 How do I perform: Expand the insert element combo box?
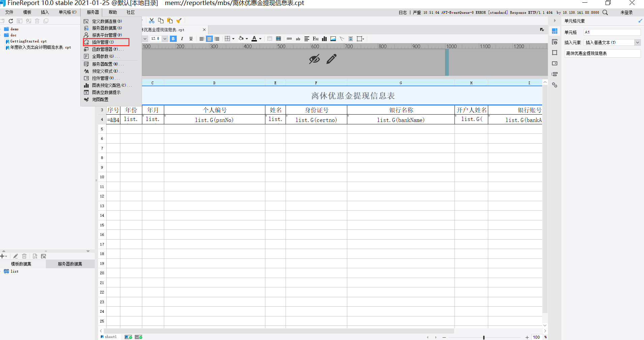pos(638,42)
